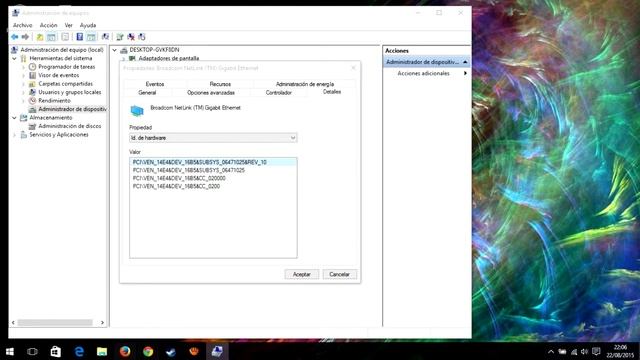Switch to the General tab
The height and width of the screenshot is (360, 640).
[x=147, y=93]
